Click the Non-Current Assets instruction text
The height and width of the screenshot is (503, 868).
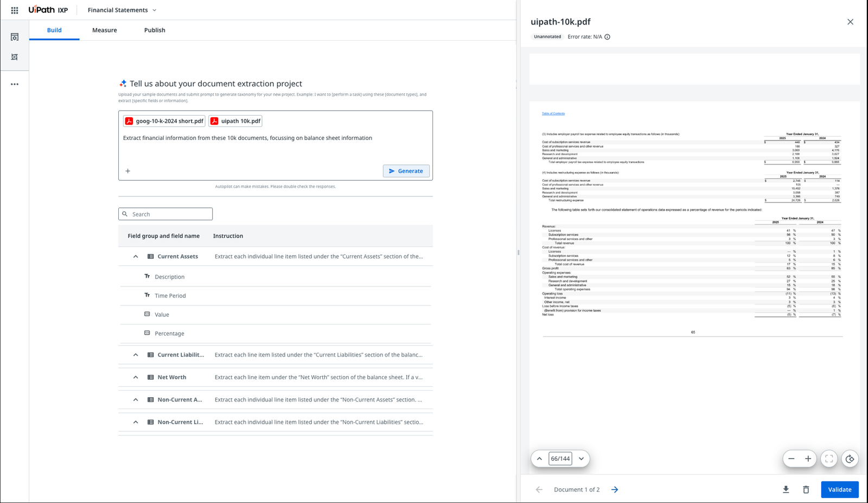coord(318,400)
